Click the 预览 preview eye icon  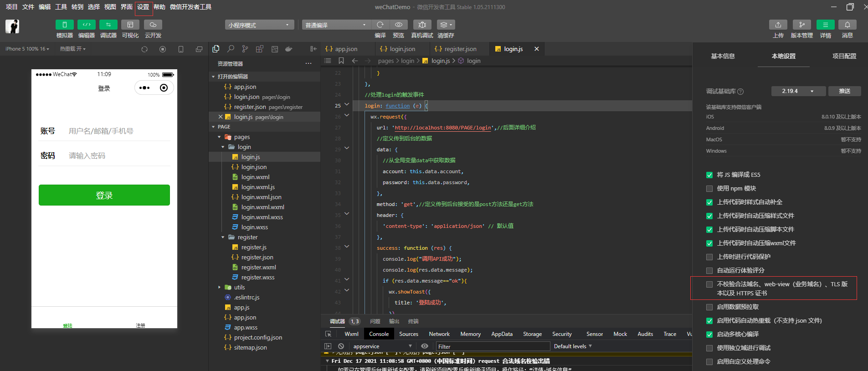pos(398,25)
